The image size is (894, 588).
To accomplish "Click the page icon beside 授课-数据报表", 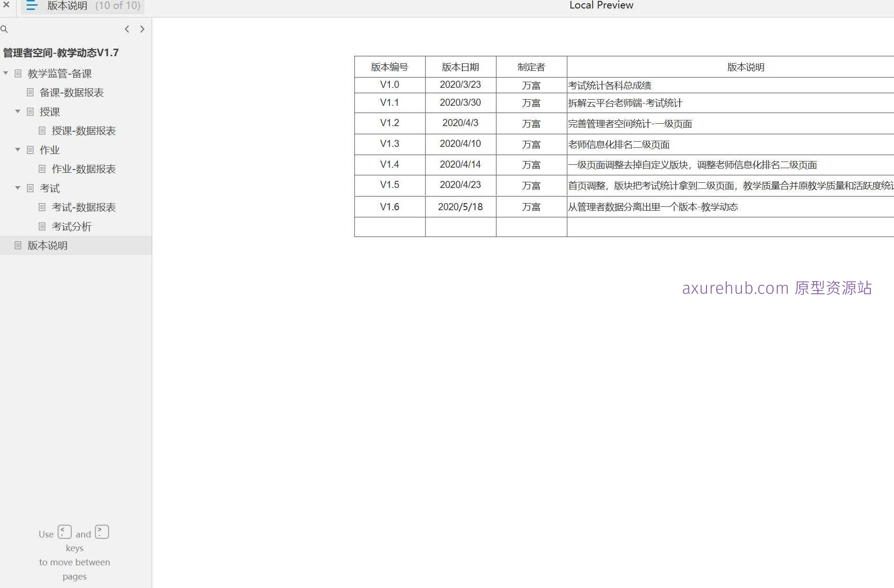I will point(42,131).
